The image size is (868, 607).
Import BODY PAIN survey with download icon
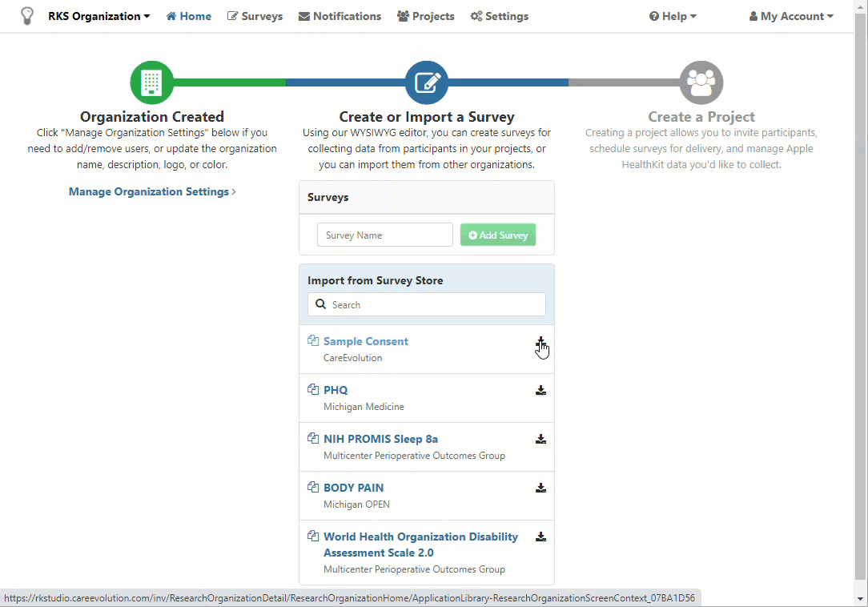[540, 488]
